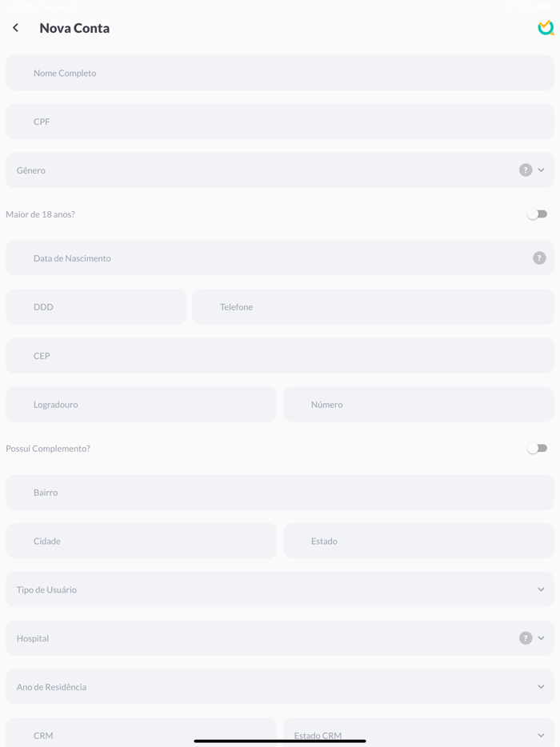Screen dimensions: 560x747
Task: Expand the Ano de Residência dropdown
Action: pos(279,687)
